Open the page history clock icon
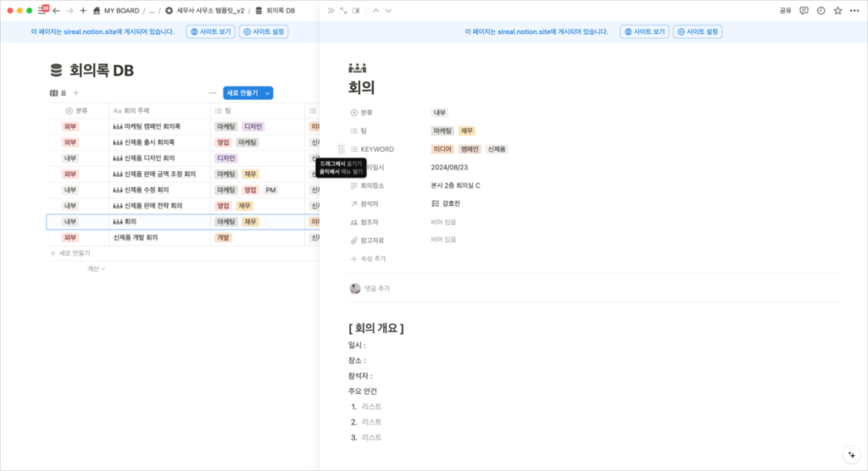The image size is (868, 471). 821,10
